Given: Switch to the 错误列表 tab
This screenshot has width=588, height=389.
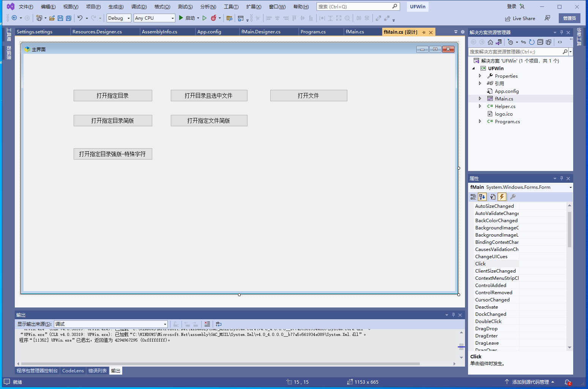Looking at the screenshot, I should point(98,371).
